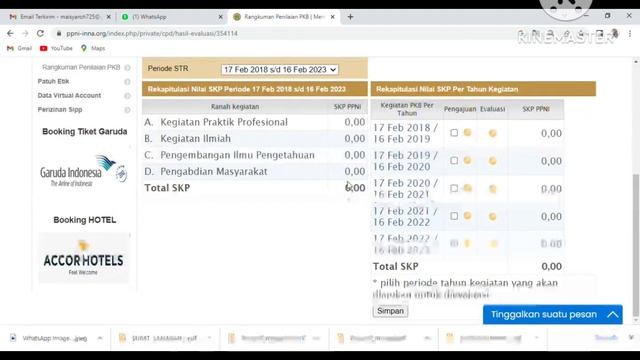This screenshot has width=640, height=360.
Task: Tick checkbox for 17 Feb 2018 / 16 Feb 2019
Action: 454,133
